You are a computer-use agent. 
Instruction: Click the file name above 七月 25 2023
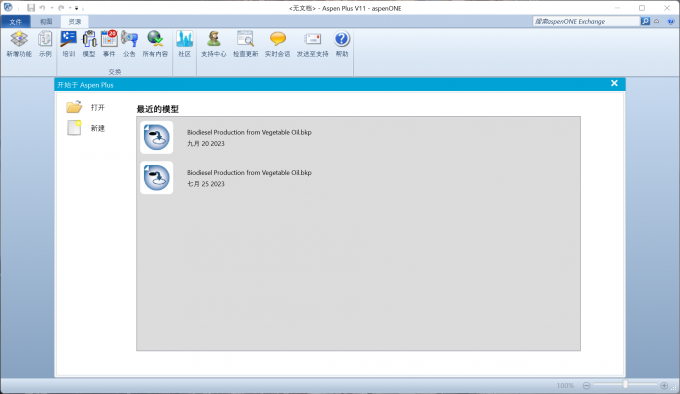coord(249,173)
